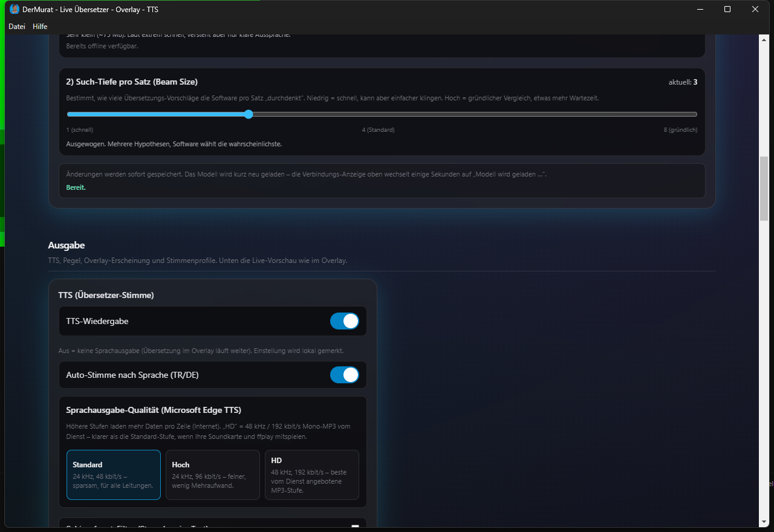Click the green 'Bereit.' status text
774x532 pixels.
tap(76, 187)
